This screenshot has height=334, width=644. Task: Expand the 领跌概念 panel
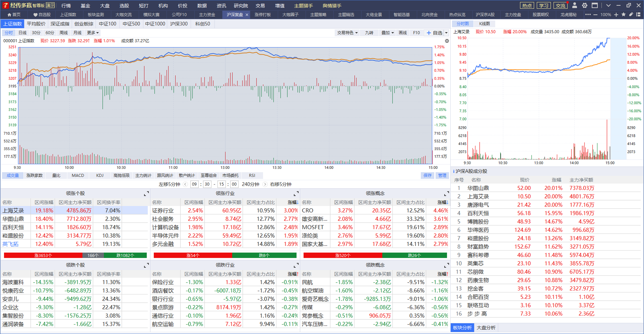(446, 265)
